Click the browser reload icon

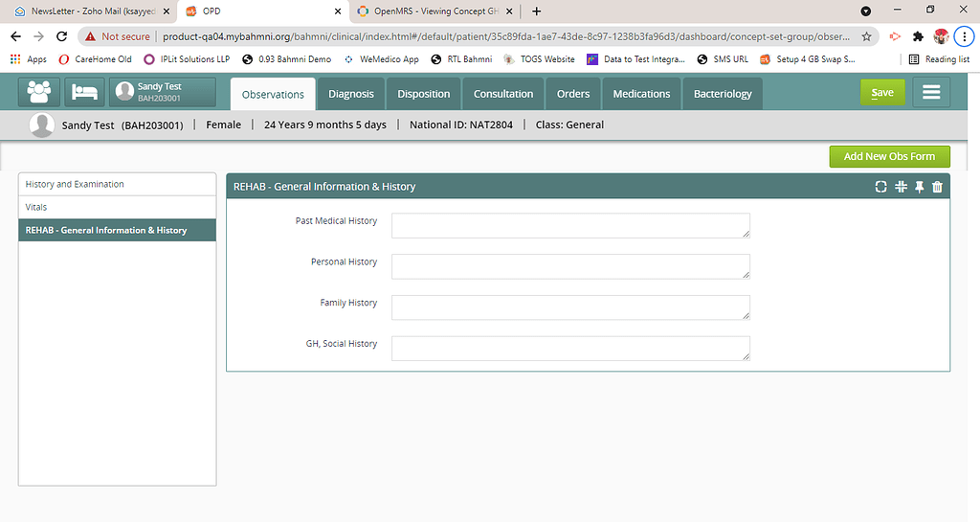62,36
